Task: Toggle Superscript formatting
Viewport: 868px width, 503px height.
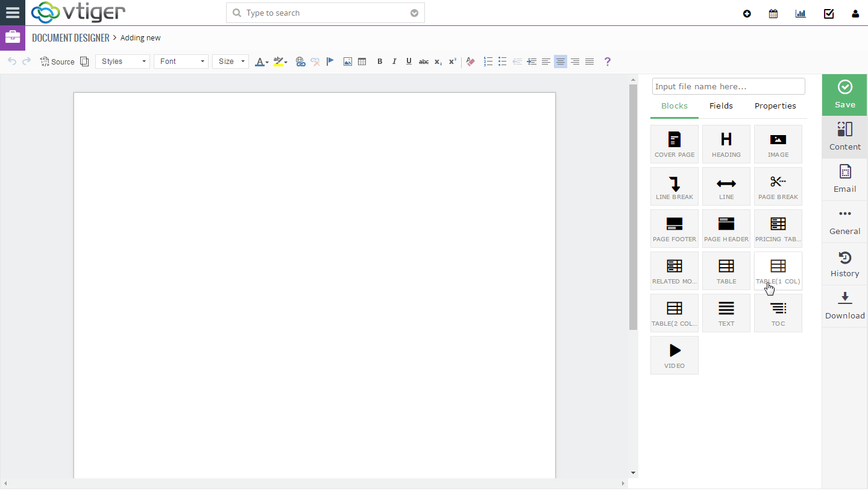Action: (x=453, y=62)
